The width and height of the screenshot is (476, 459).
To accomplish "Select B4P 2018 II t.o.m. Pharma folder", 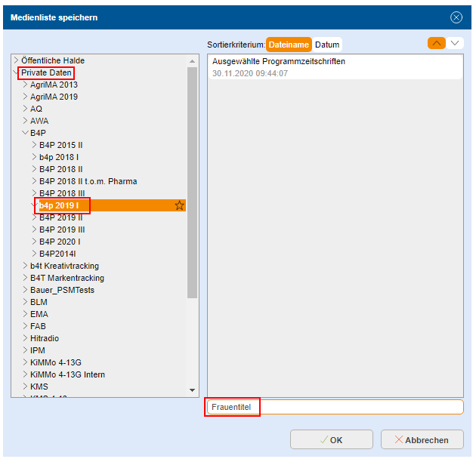I will [88, 181].
